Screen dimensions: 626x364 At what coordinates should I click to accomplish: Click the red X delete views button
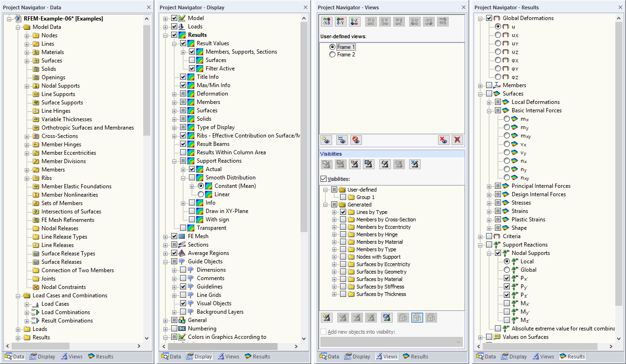(x=457, y=140)
